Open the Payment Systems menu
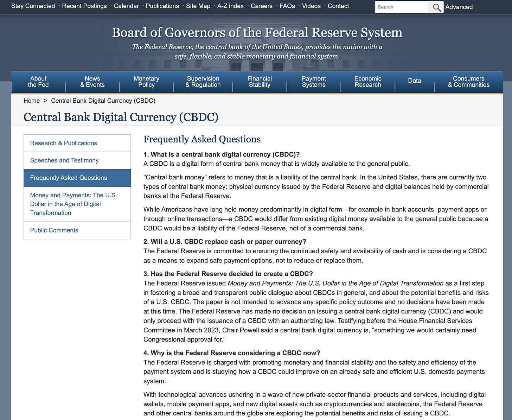The width and height of the screenshot is (512, 420). (314, 82)
